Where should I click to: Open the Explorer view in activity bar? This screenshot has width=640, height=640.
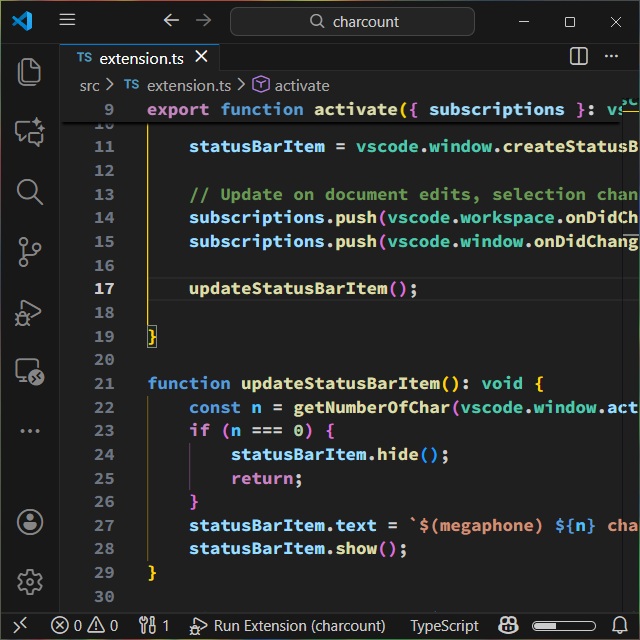(x=29, y=71)
